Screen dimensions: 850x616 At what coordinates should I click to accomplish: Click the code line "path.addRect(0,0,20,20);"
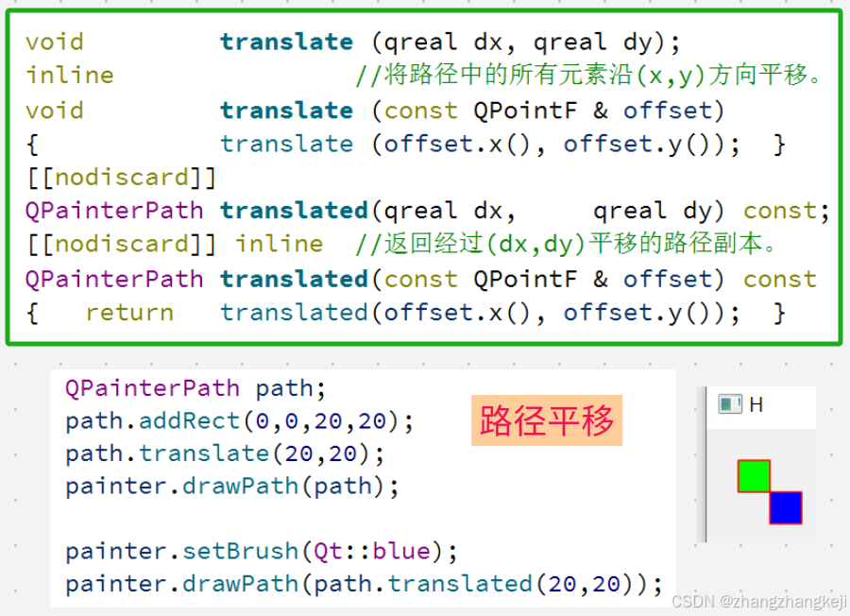[x=239, y=421]
